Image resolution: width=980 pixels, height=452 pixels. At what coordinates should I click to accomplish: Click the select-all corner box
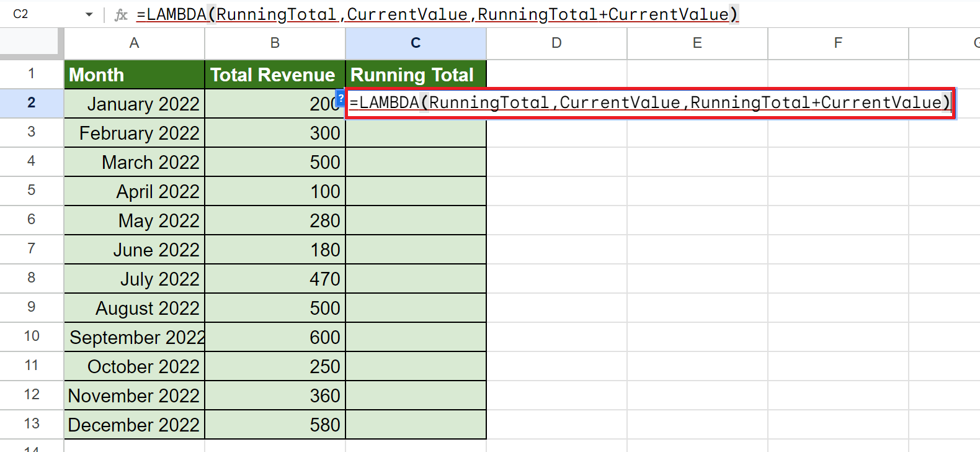(x=31, y=43)
